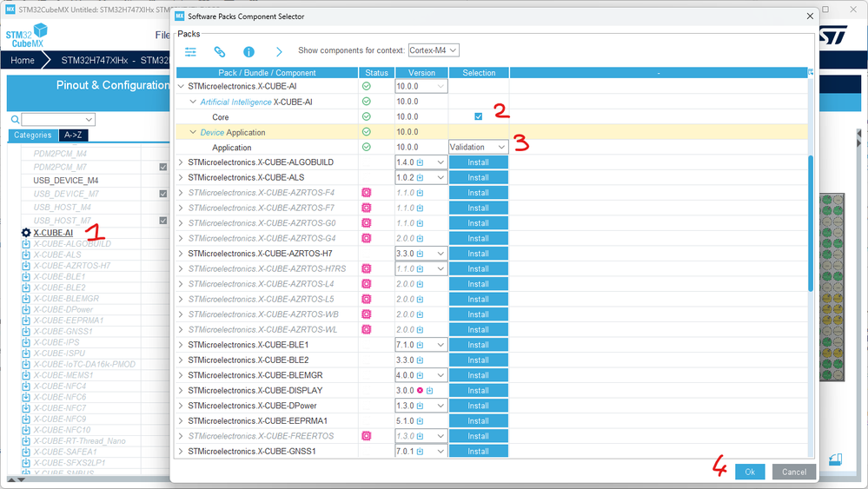This screenshot has height=489, width=868.
Task: Switch to the A->Z tab
Action: [73, 135]
